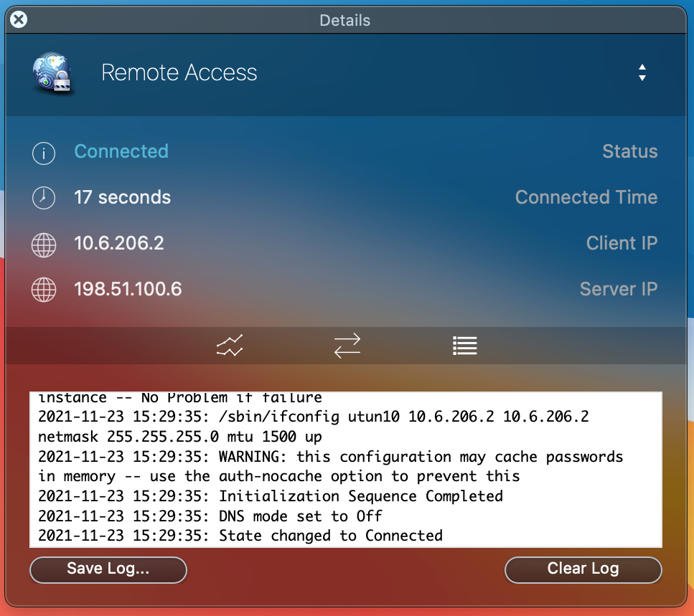694x616 pixels.
Task: Click the Connected status text
Action: pyautogui.click(x=121, y=152)
